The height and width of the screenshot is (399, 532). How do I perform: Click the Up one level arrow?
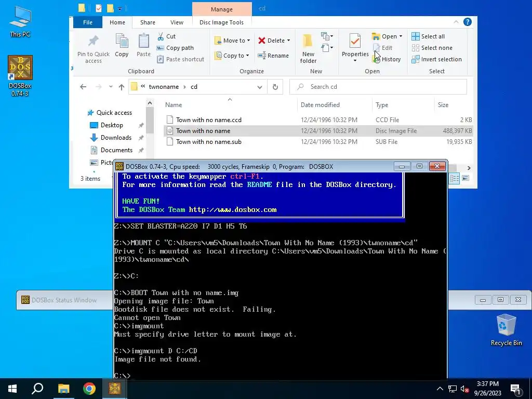122,87
